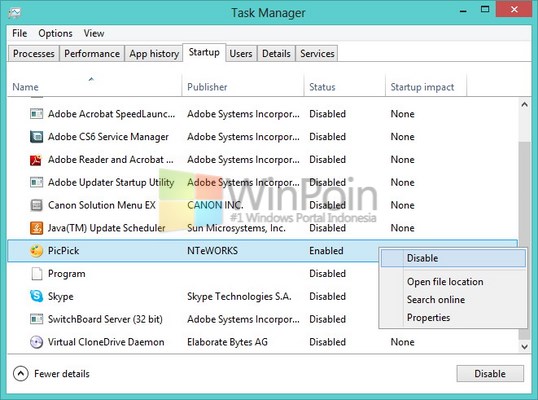Sort by the Startup impact column header
The width and height of the screenshot is (538, 400).
[426, 85]
